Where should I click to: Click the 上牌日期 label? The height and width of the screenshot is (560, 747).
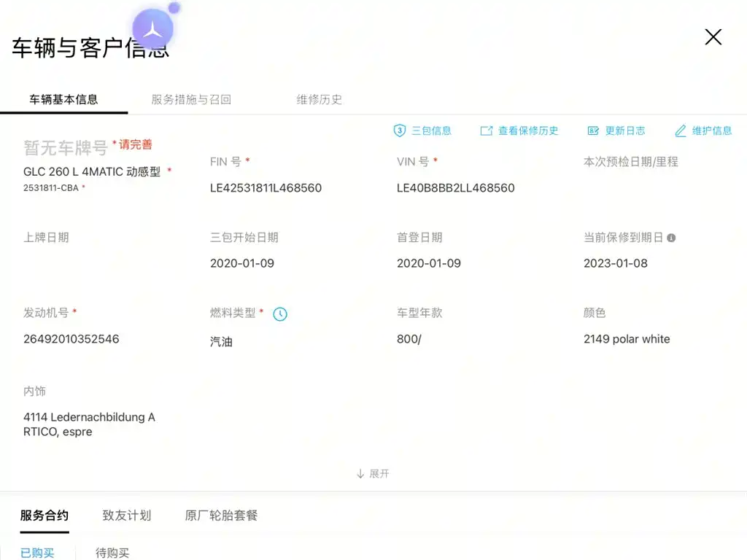[x=46, y=238]
